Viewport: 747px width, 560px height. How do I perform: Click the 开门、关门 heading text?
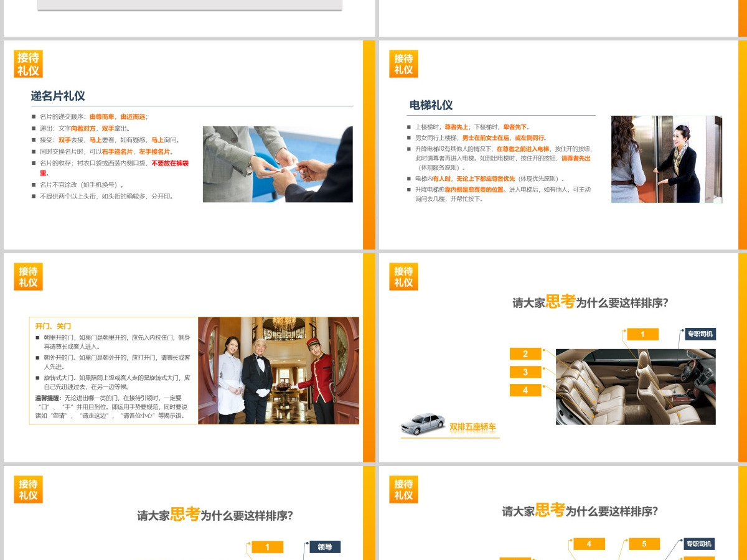[54, 325]
